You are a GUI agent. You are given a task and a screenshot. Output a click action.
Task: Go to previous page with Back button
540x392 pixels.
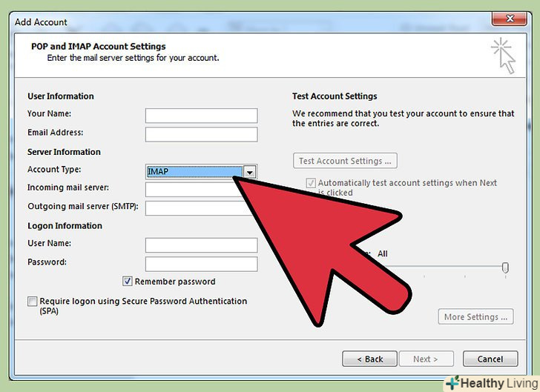point(369,359)
